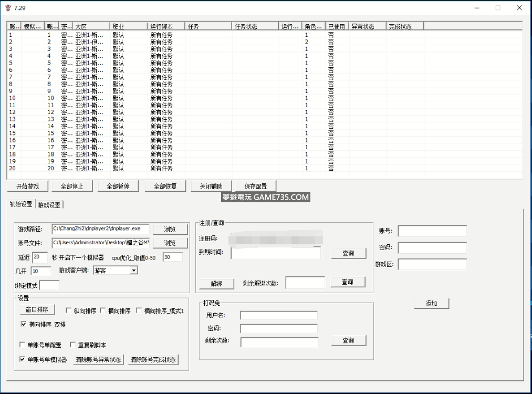Click 全部暂停 to pause all
The image size is (532, 394).
tap(118, 186)
